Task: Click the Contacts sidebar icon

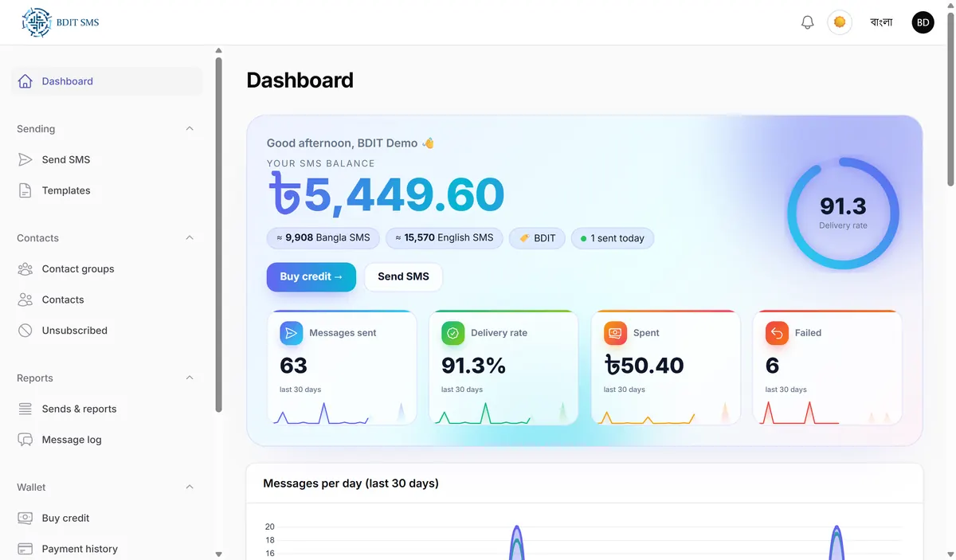Action: coord(25,300)
